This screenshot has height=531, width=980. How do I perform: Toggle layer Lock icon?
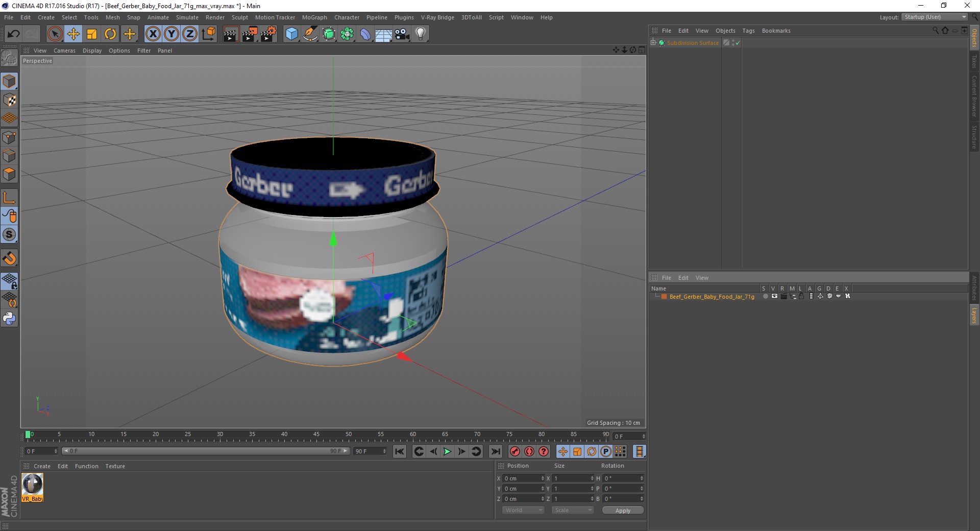click(x=802, y=296)
